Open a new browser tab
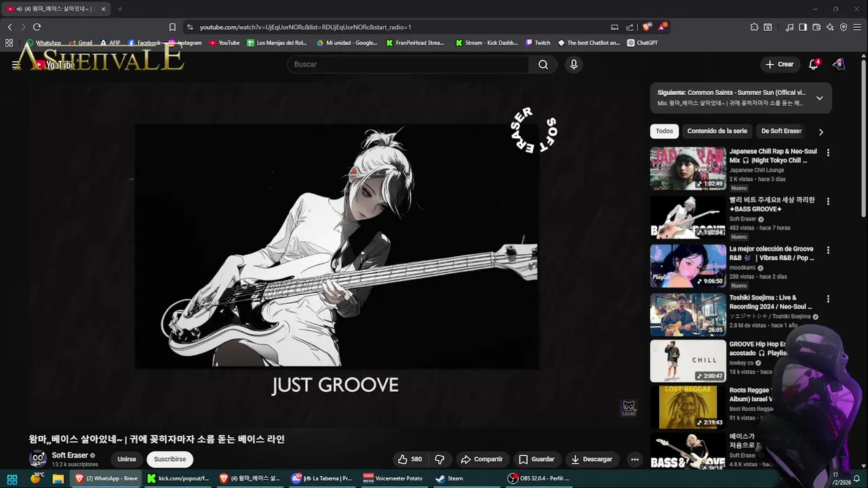The height and width of the screenshot is (488, 868). tap(120, 9)
